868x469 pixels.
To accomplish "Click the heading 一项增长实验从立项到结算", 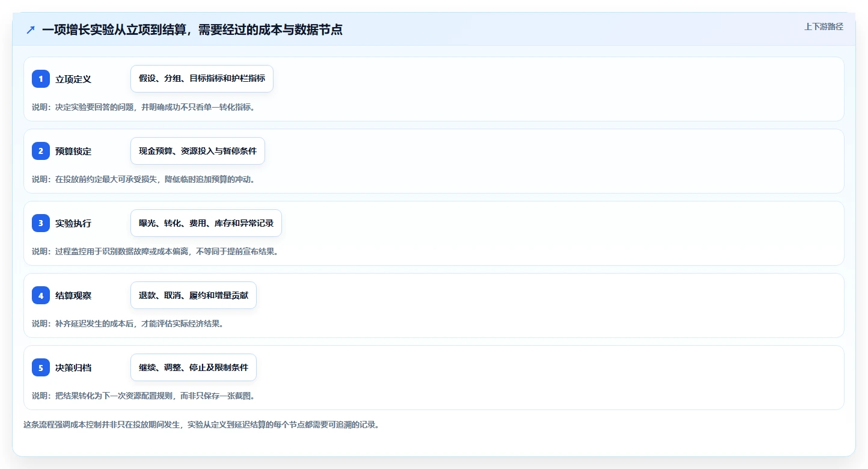I will 192,29.
